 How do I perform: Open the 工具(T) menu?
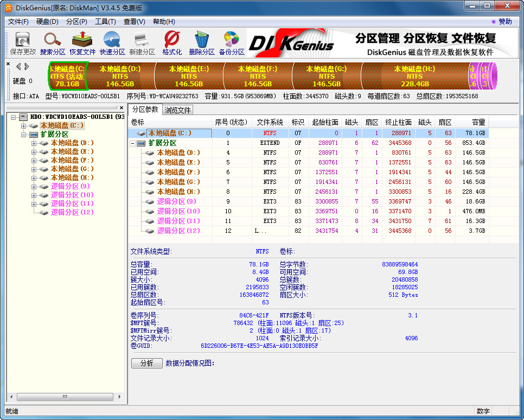click(x=106, y=22)
